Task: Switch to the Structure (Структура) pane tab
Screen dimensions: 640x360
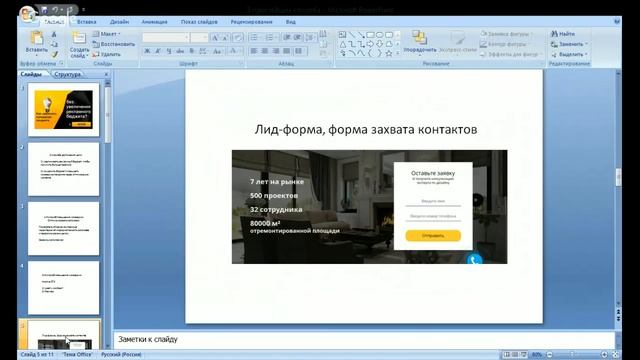Action: pos(68,74)
